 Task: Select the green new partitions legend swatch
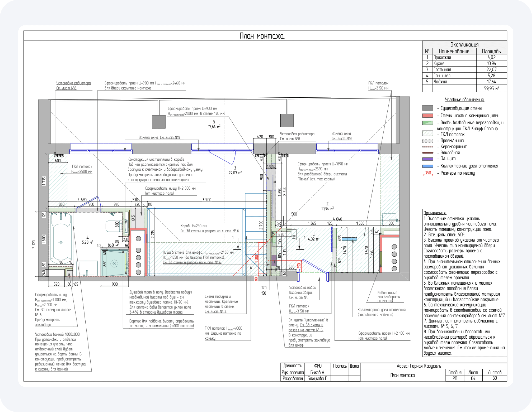[427, 123]
